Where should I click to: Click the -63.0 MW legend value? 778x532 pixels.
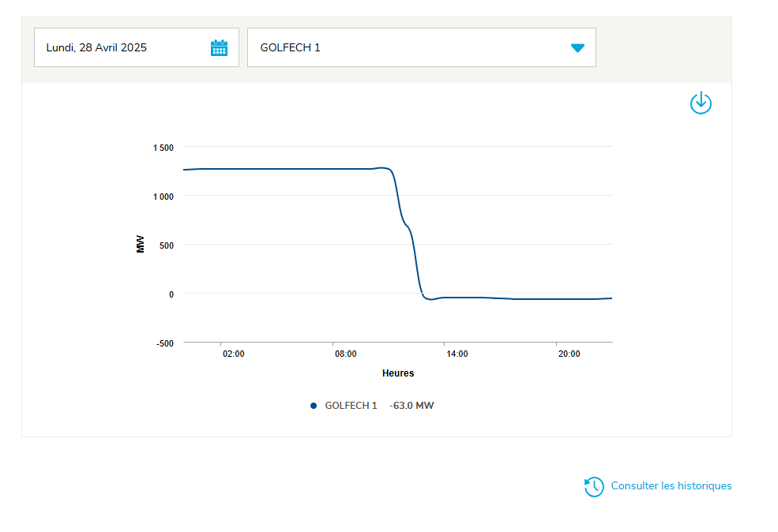[412, 406]
